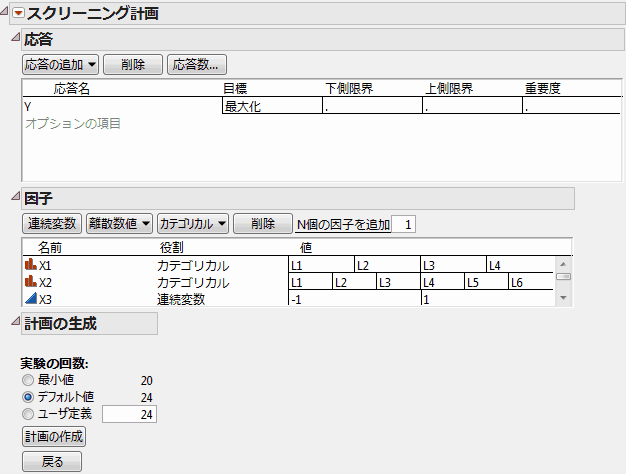Screen dimensions: 626x474
Task: Click the 重要度 column header
Action: point(543,88)
